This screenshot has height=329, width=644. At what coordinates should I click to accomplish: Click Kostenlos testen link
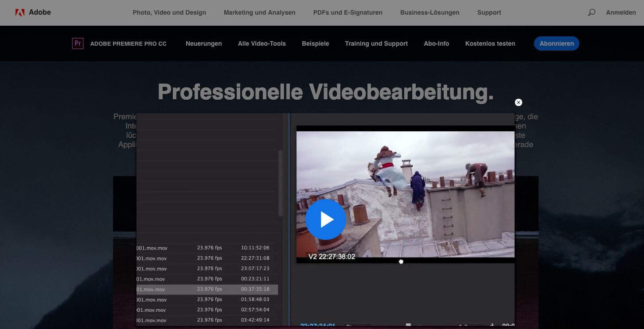[x=490, y=43]
